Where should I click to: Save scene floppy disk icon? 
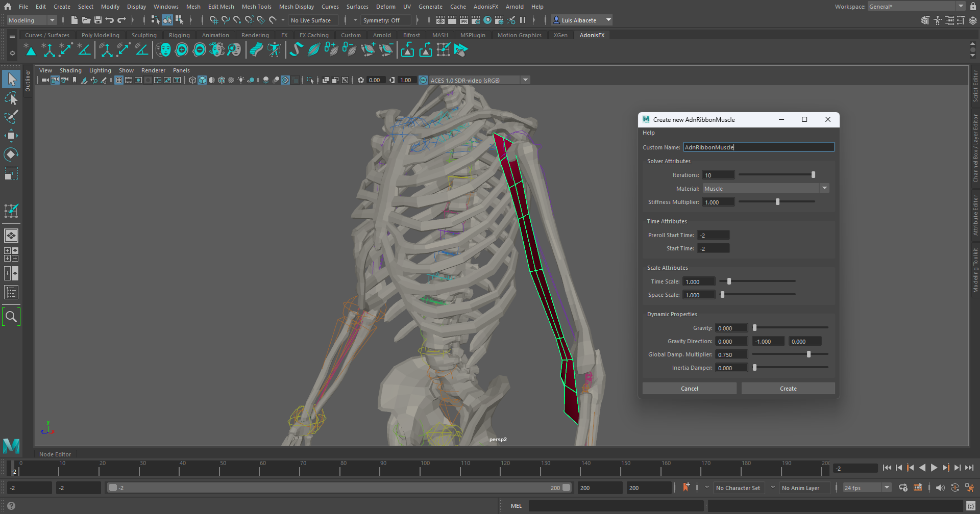98,20
